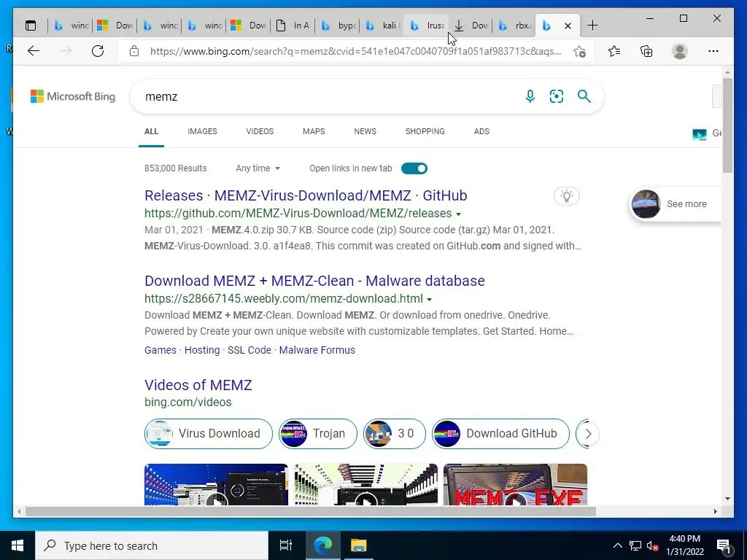Filter videos by Virus Download chip
This screenshot has width=747, height=560.
coord(208,434)
